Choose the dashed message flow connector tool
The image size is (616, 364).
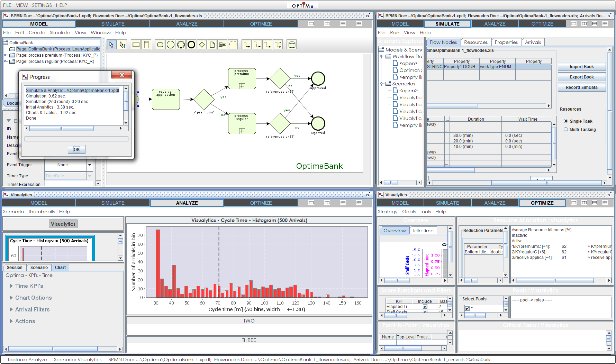[257, 45]
